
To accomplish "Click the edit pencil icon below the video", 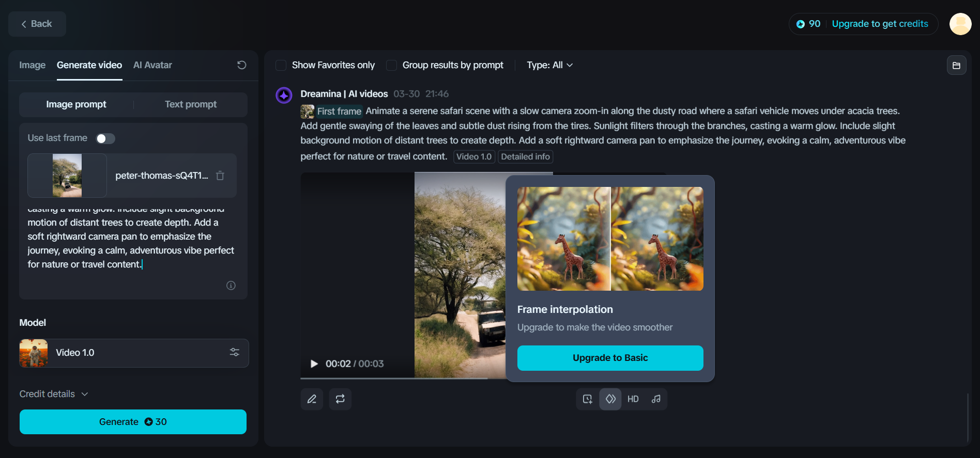I will 312,399.
